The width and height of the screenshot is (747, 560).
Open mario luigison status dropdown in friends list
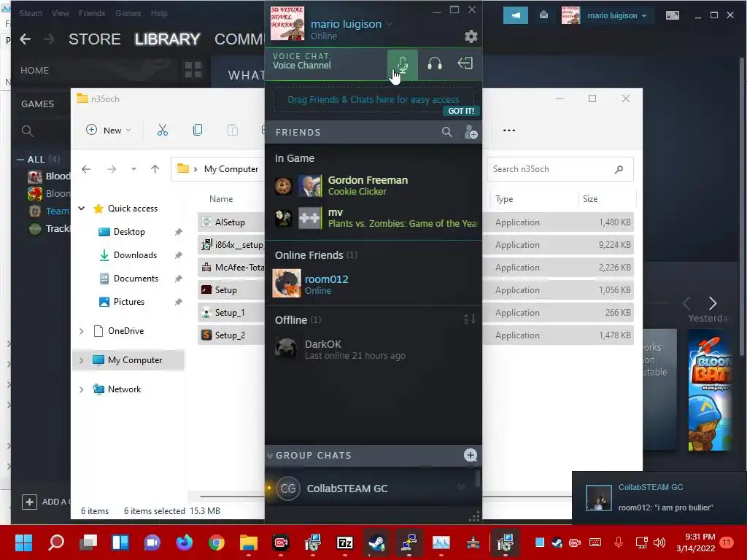[x=390, y=24]
